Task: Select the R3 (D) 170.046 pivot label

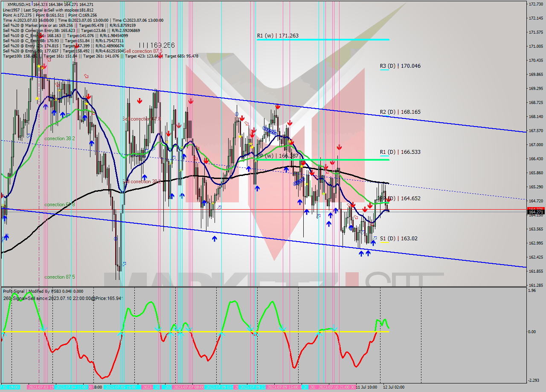Action: coord(400,66)
